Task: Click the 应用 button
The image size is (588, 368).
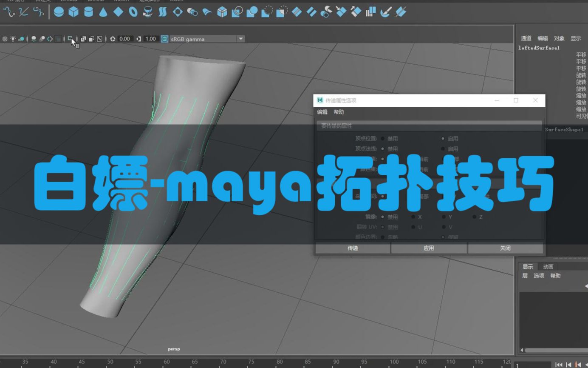Action: point(429,248)
